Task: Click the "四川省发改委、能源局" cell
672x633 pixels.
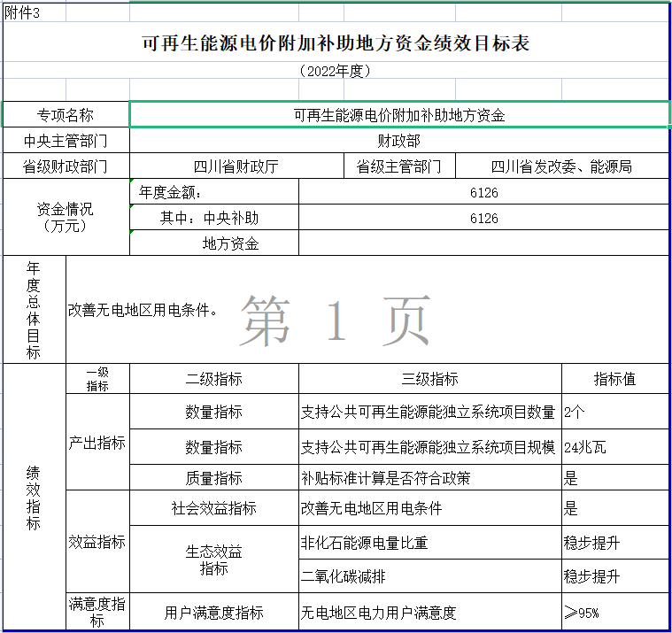Action: (562, 166)
